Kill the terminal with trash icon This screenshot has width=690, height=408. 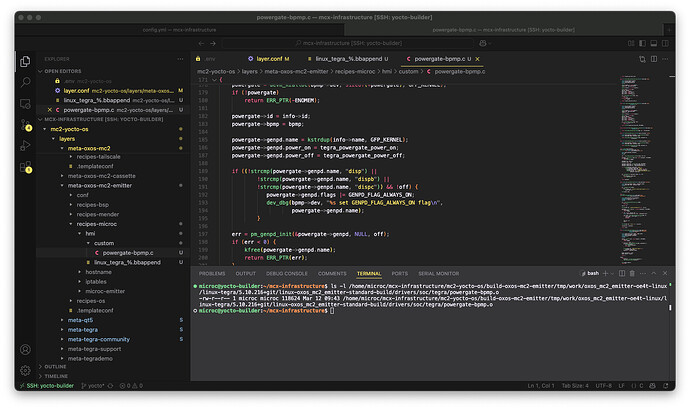click(x=632, y=273)
